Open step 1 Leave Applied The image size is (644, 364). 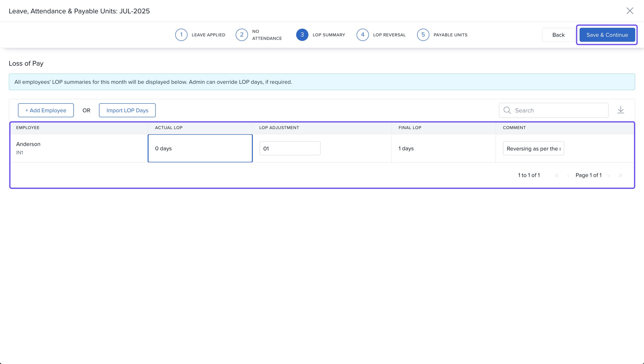[181, 35]
